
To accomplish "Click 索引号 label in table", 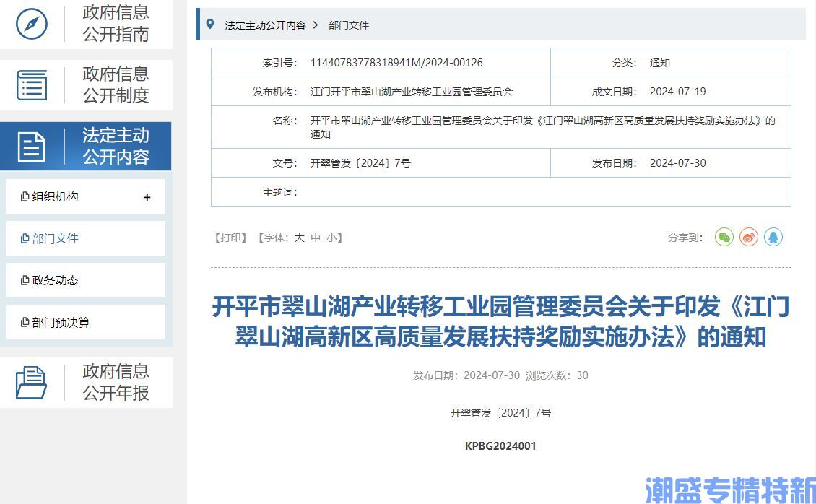I will (x=279, y=63).
